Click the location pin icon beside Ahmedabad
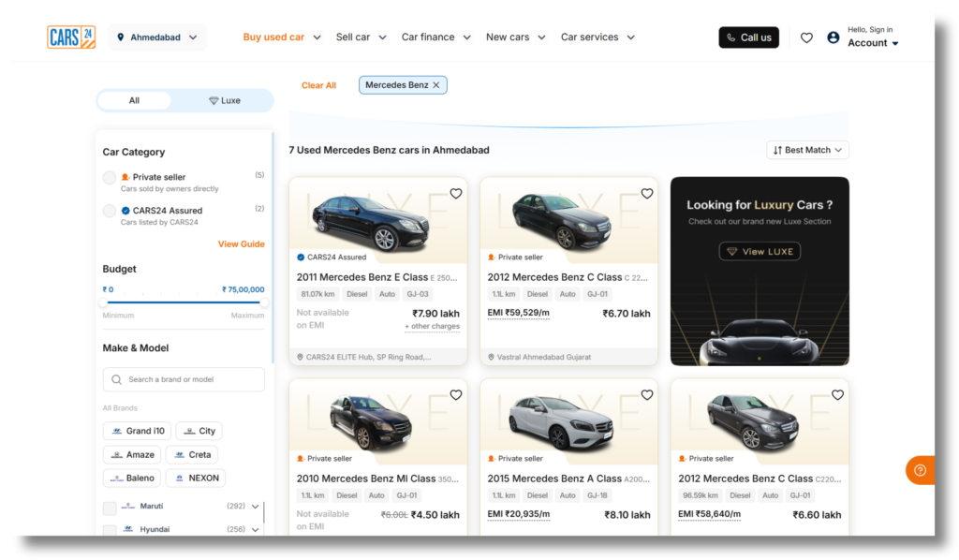This screenshot has height=560, width=959. point(121,37)
